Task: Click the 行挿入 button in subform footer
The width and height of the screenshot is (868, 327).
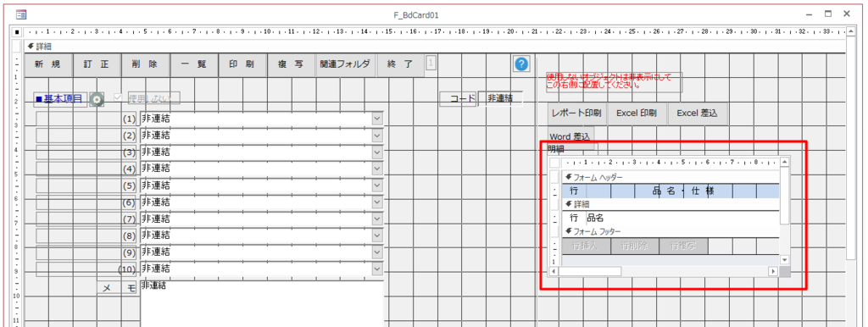Action: click(x=587, y=247)
